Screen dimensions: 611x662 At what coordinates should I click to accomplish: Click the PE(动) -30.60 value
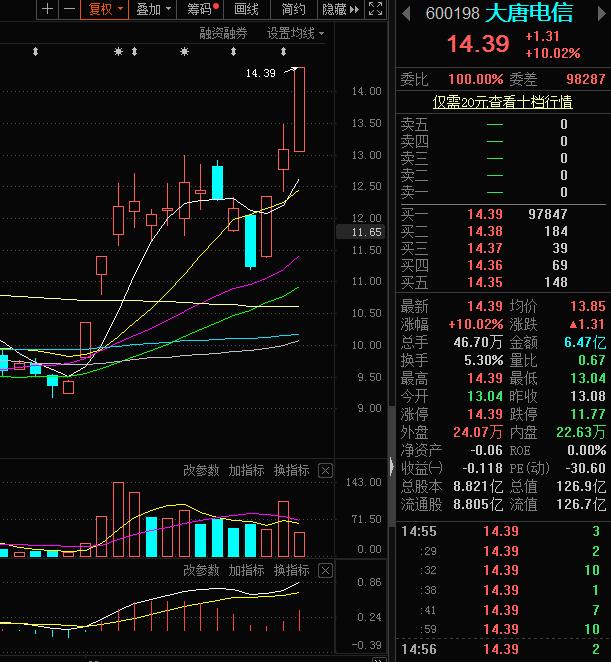[x=585, y=468]
